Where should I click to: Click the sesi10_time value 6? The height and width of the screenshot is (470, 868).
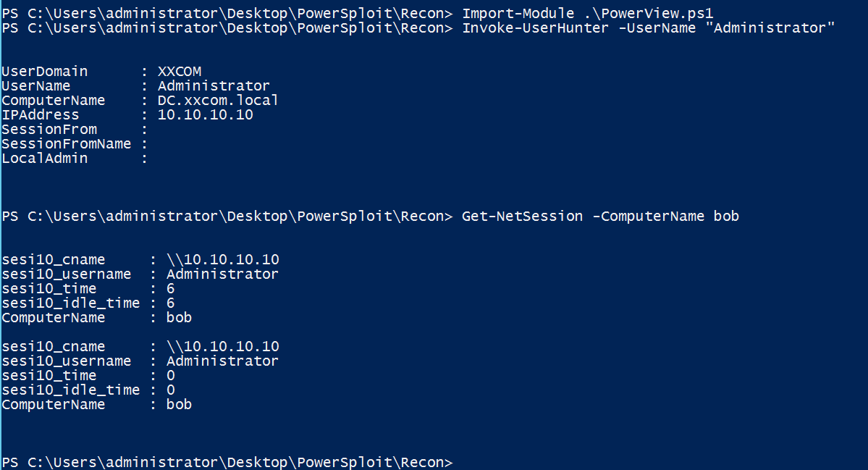(x=171, y=288)
